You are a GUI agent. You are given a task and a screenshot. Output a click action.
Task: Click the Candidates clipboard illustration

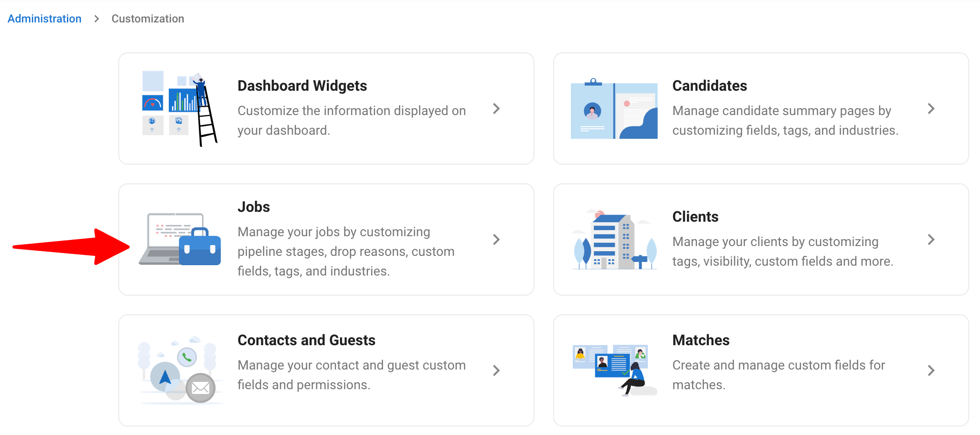click(x=614, y=109)
